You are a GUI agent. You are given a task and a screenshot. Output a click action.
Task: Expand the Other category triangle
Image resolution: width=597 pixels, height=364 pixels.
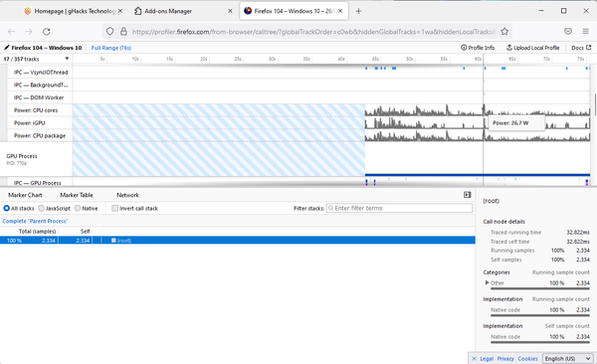(x=487, y=282)
